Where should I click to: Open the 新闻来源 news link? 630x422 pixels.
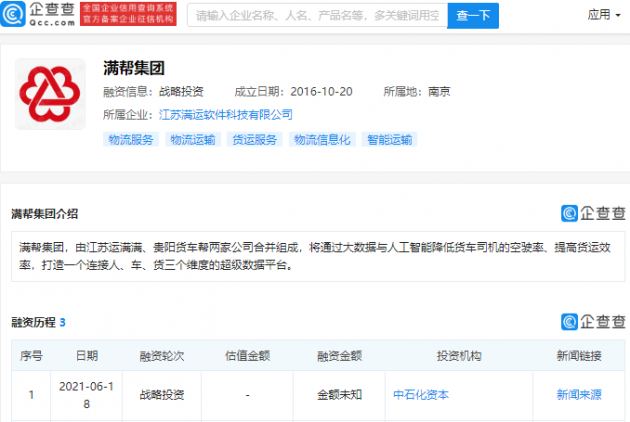[x=579, y=395]
